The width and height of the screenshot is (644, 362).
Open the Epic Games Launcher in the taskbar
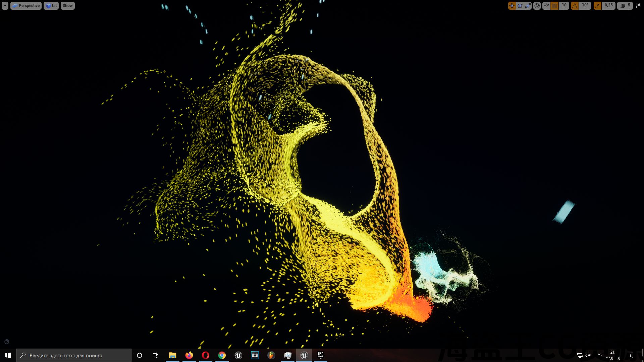(x=321, y=355)
